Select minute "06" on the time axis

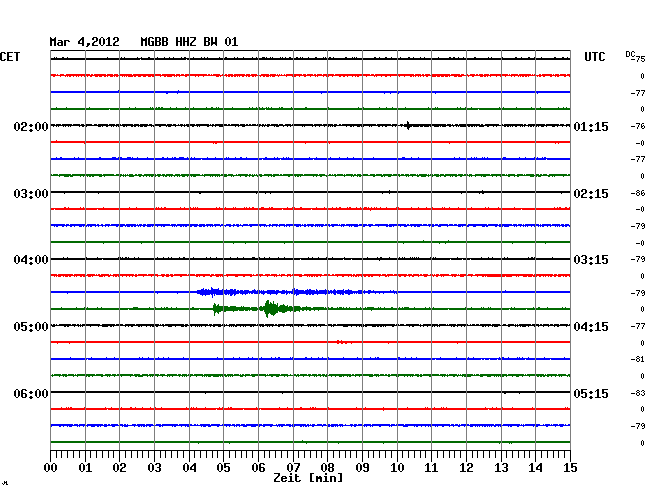[x=258, y=467]
